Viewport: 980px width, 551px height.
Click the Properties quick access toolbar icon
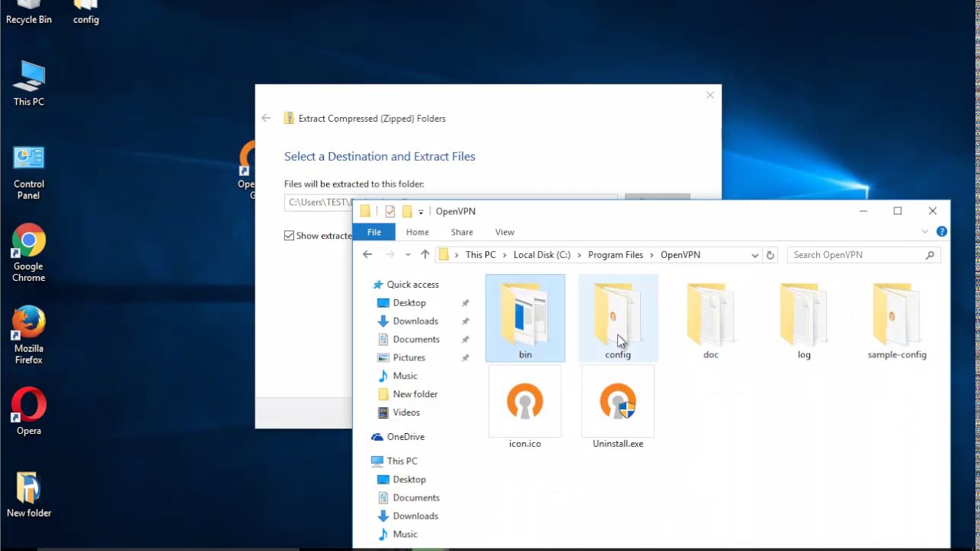coord(390,211)
